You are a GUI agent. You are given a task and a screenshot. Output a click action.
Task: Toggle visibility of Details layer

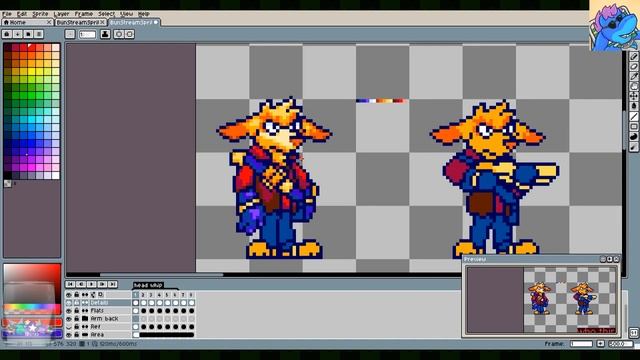(x=69, y=303)
